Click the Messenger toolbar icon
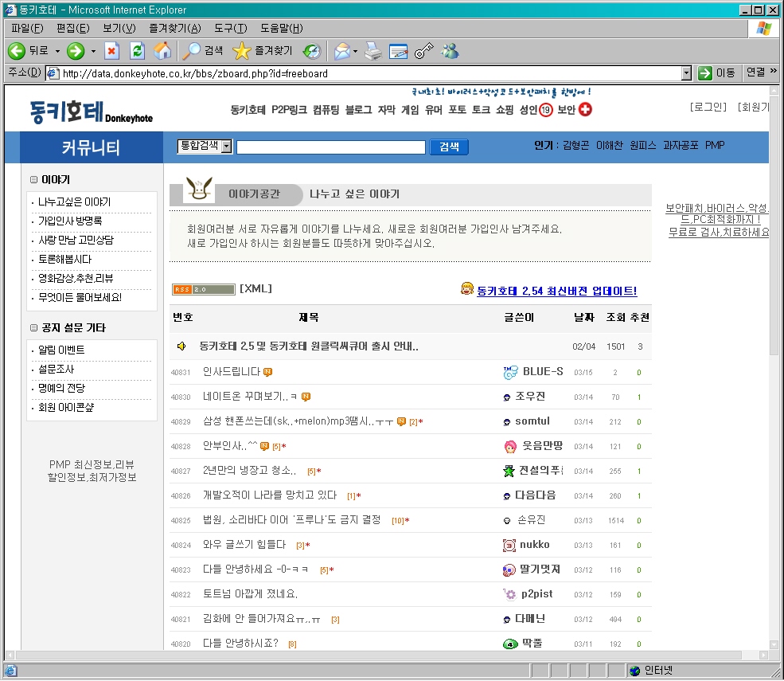This screenshot has height=681, width=784. tap(451, 51)
